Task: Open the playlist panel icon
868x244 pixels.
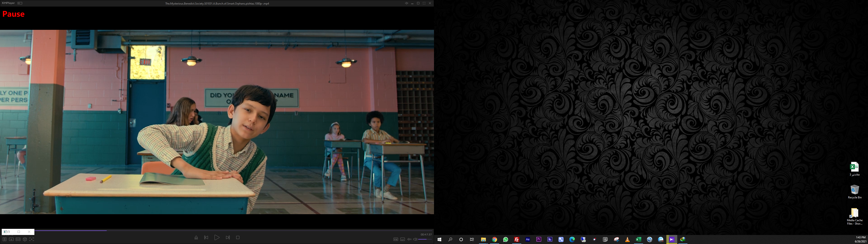Action: tap(4, 239)
